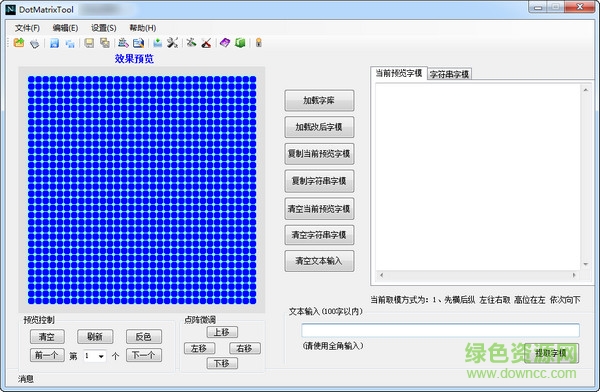The image size is (600, 392).
Task: Close the DotMatrixTool window
Action: coord(580,7)
